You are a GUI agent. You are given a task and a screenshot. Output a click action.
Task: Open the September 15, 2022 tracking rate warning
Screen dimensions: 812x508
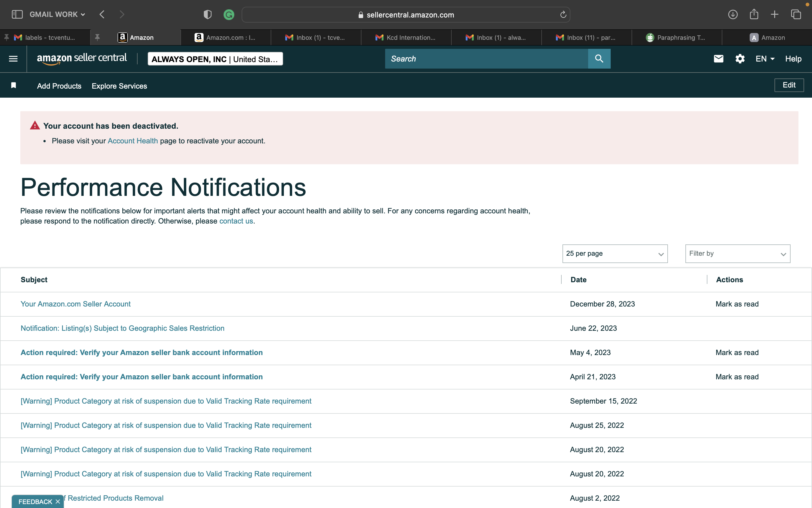(166, 401)
